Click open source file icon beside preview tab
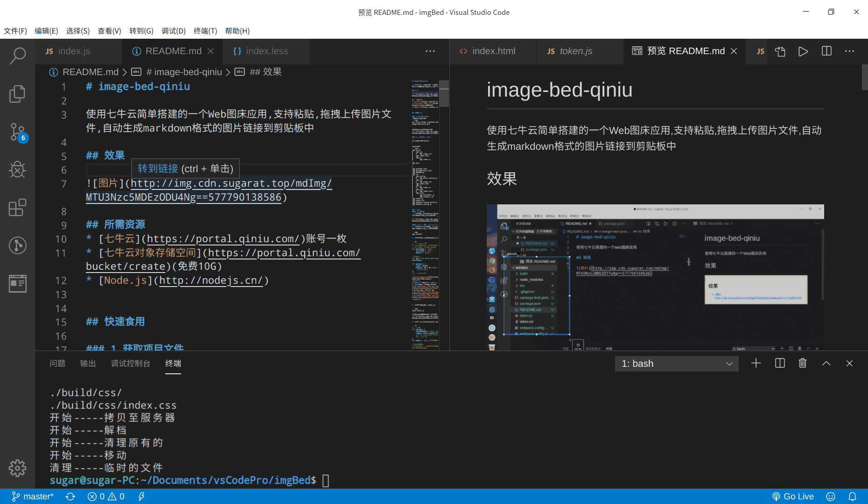The height and width of the screenshot is (504, 868). point(780,51)
